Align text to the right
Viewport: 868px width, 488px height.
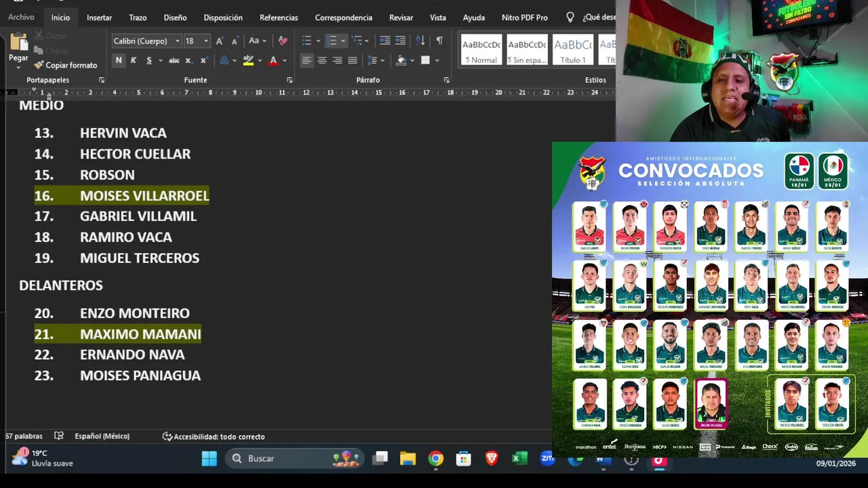[x=337, y=60]
